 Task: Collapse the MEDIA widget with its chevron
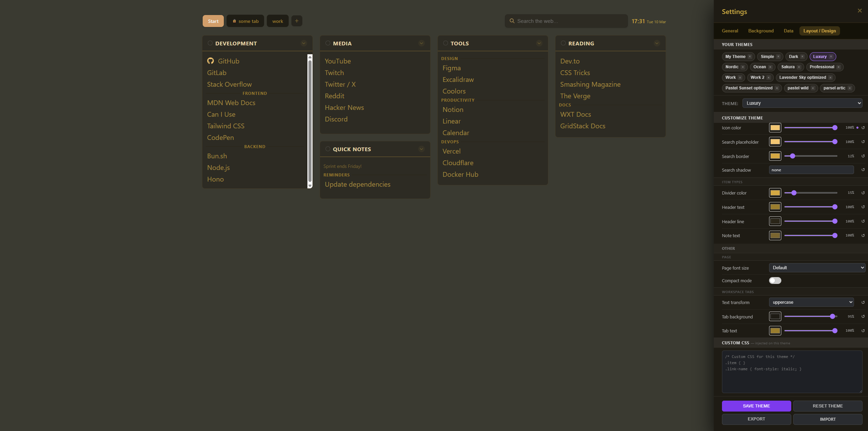point(421,43)
